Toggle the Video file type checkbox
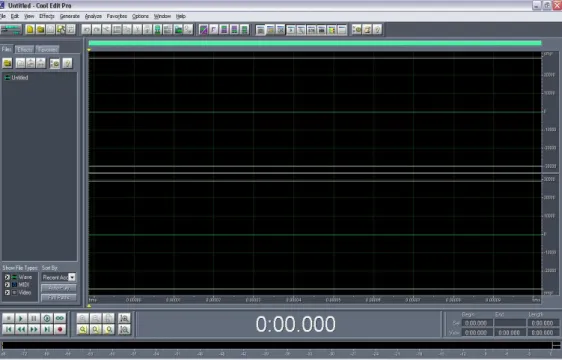562x360 pixels. 7,293
